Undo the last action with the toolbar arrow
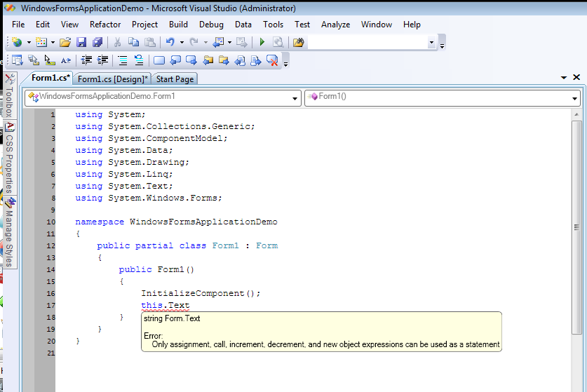587x392 pixels. coord(170,42)
